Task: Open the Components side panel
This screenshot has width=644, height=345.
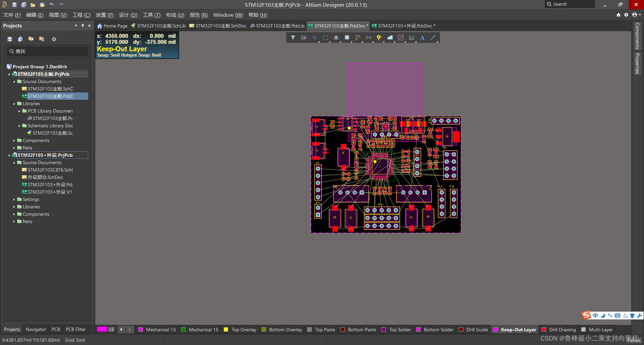Action: tap(637, 36)
